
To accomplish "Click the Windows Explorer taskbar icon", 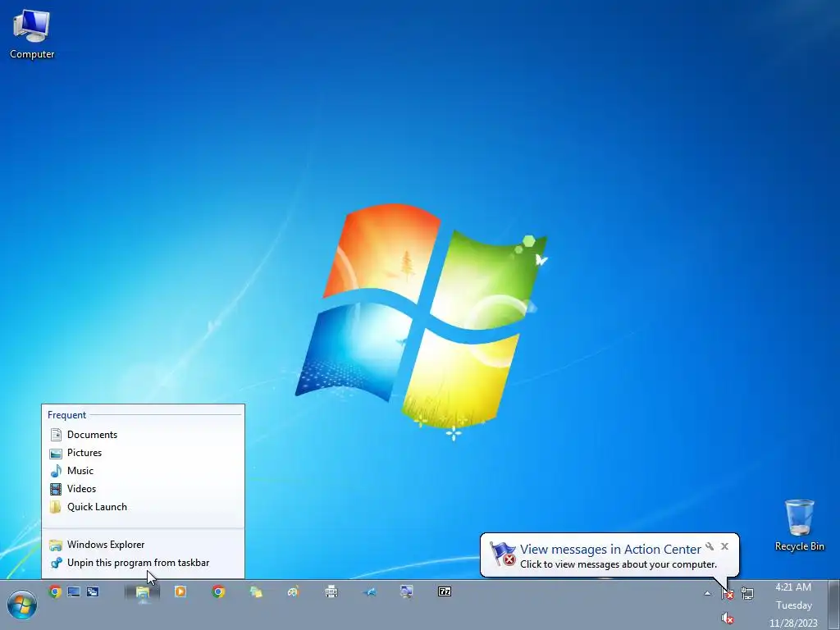I will tap(143, 592).
